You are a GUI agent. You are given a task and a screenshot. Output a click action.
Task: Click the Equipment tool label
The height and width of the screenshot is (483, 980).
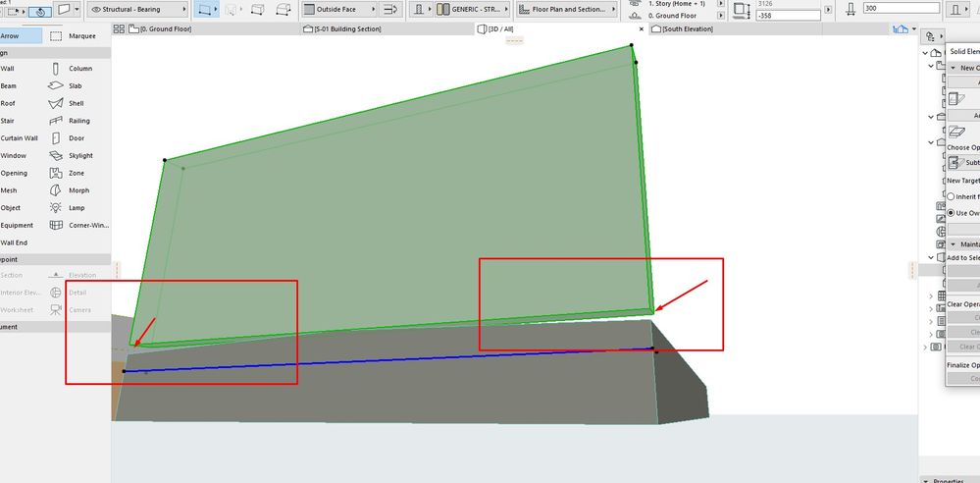[x=17, y=225]
